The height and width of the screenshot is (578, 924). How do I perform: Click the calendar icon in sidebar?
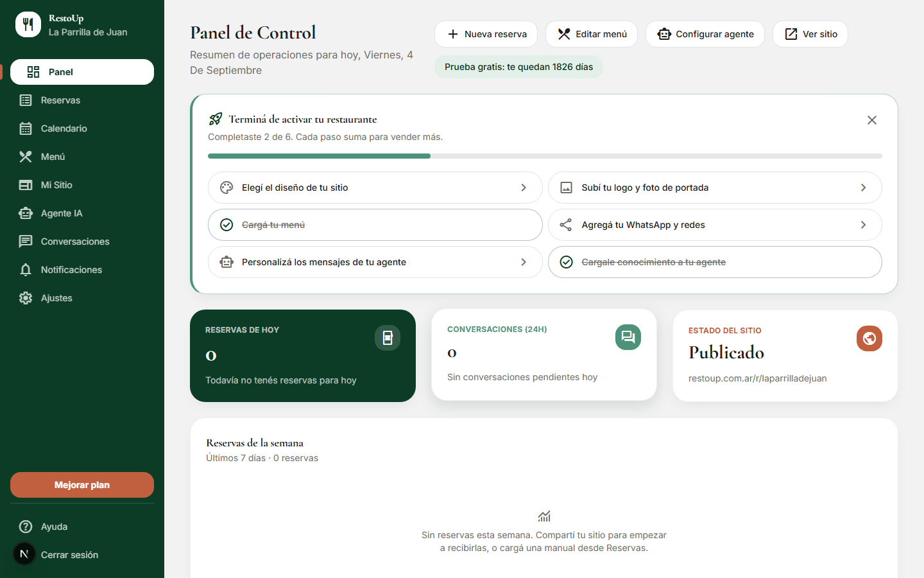pos(26,128)
